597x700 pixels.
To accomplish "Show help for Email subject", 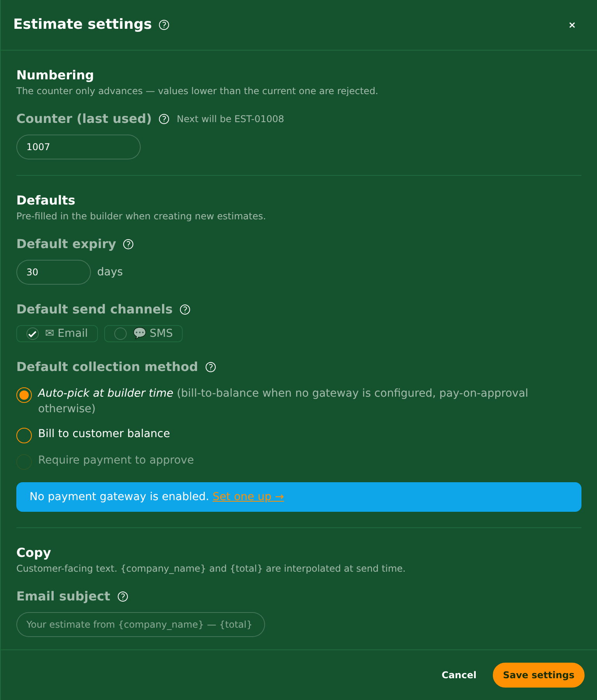I will 123,597.
